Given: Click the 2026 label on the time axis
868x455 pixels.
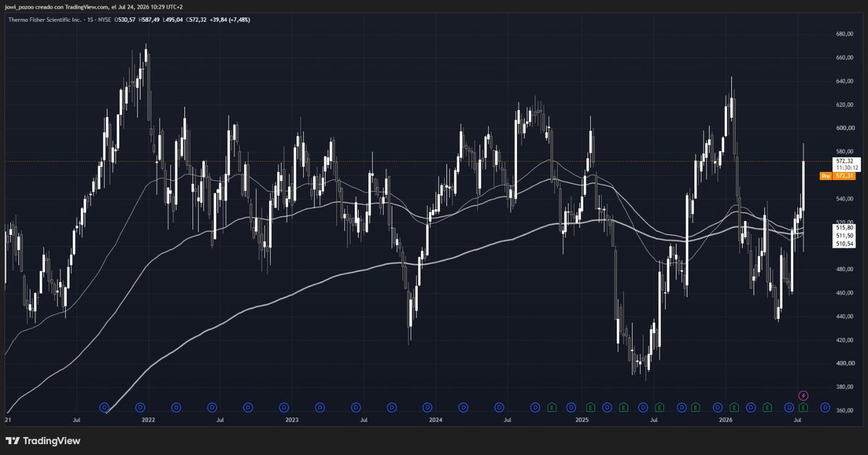Looking at the screenshot, I should pyautogui.click(x=726, y=420).
